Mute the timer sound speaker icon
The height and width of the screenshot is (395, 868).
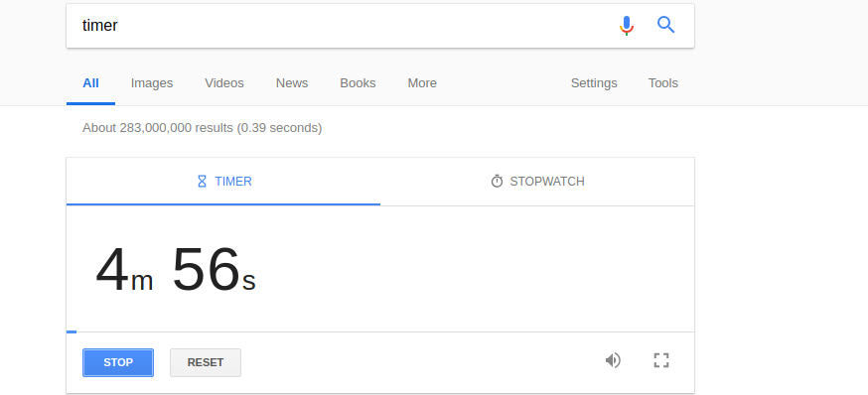point(613,360)
